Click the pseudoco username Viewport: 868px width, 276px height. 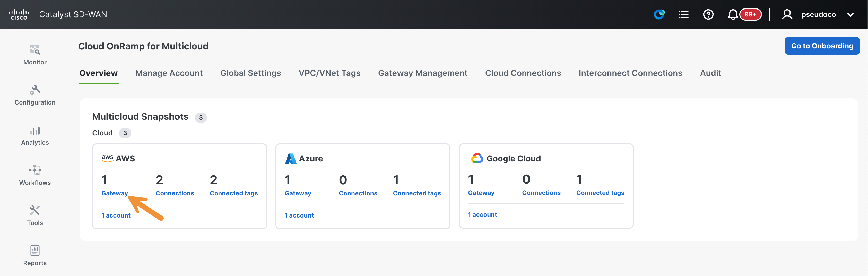(819, 14)
